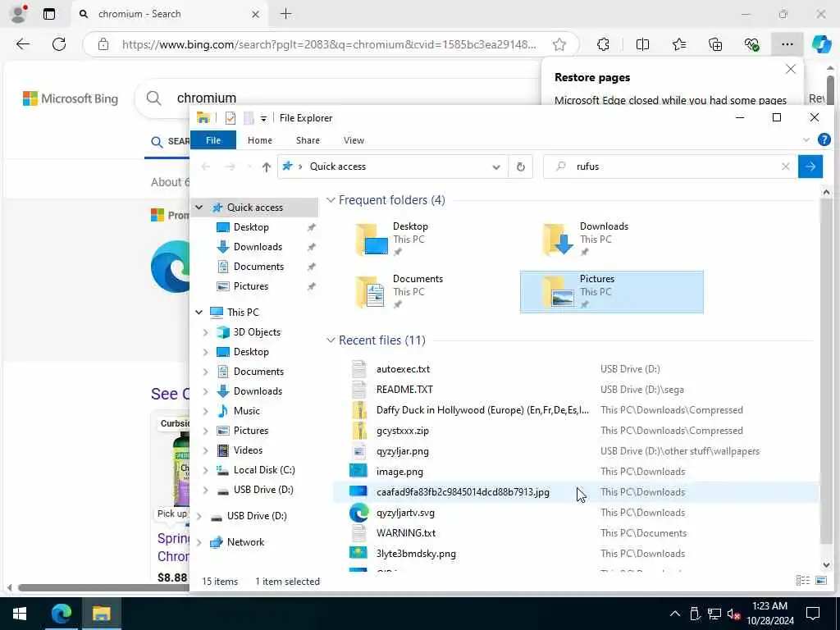Open Edge from taskbar
Screen dimensions: 840x630
click(61, 614)
